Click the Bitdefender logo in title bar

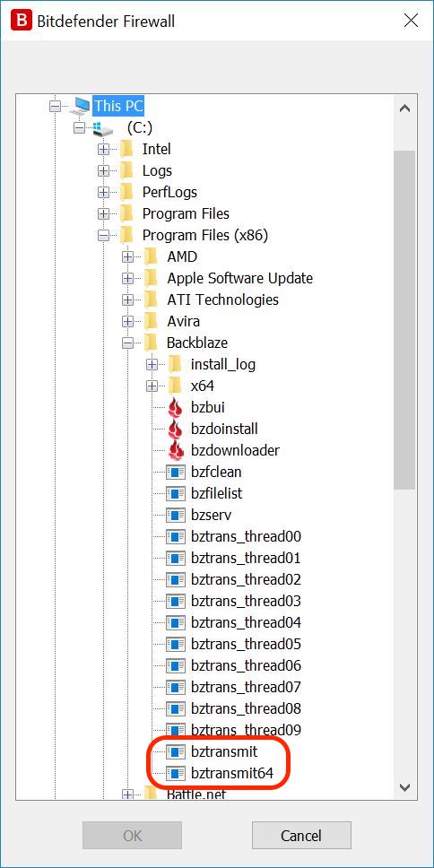[22, 21]
